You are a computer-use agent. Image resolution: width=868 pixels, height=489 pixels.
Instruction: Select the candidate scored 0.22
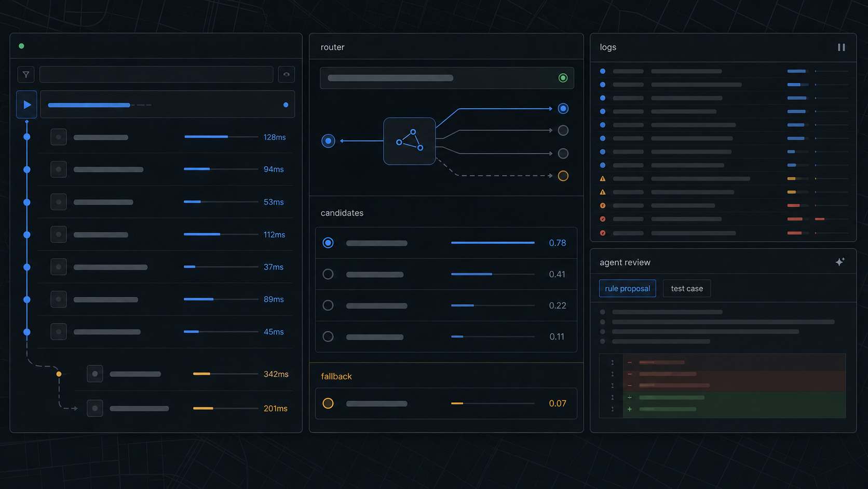click(328, 306)
